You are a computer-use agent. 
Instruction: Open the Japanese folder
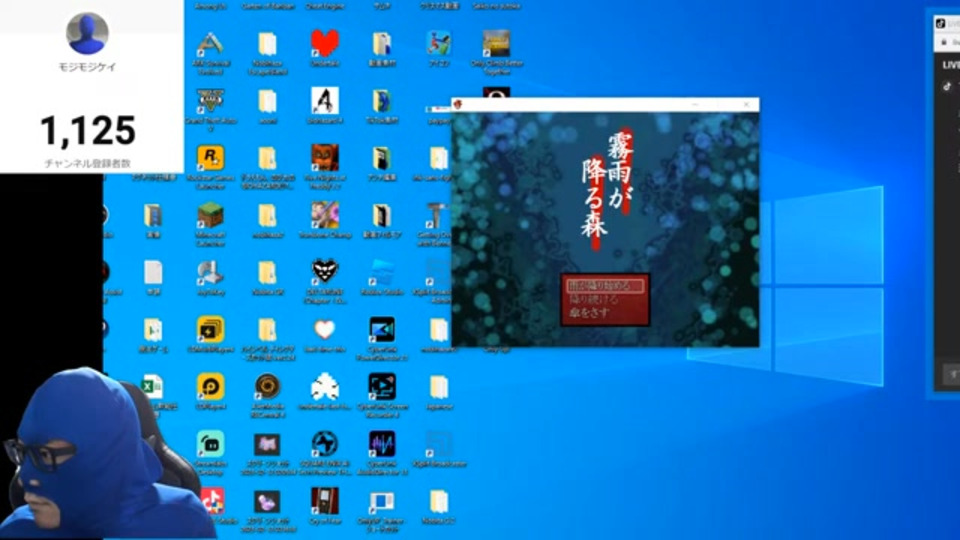(x=438, y=387)
